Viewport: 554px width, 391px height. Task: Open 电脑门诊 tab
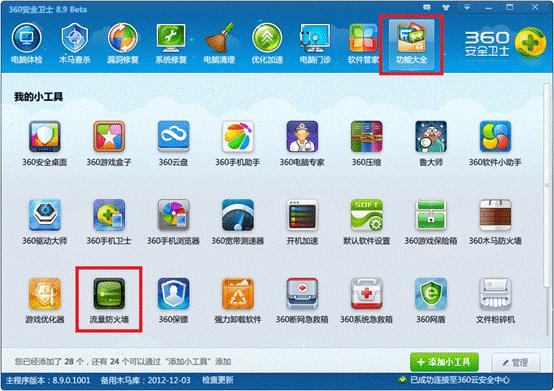click(x=315, y=43)
